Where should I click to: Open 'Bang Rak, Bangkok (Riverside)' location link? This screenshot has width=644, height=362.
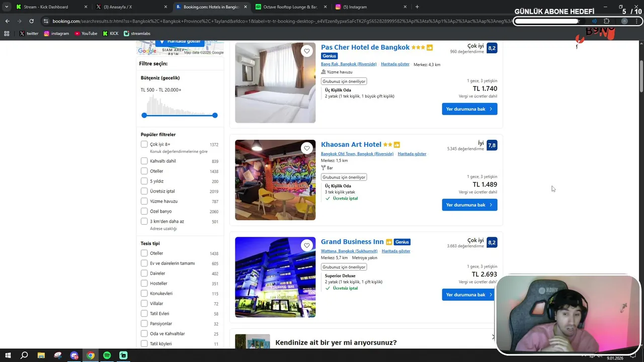349,64
